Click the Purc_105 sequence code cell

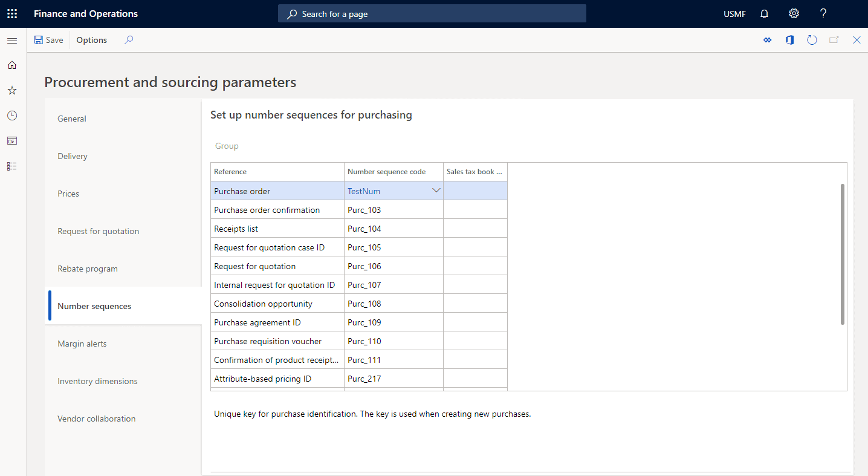tap(394, 247)
